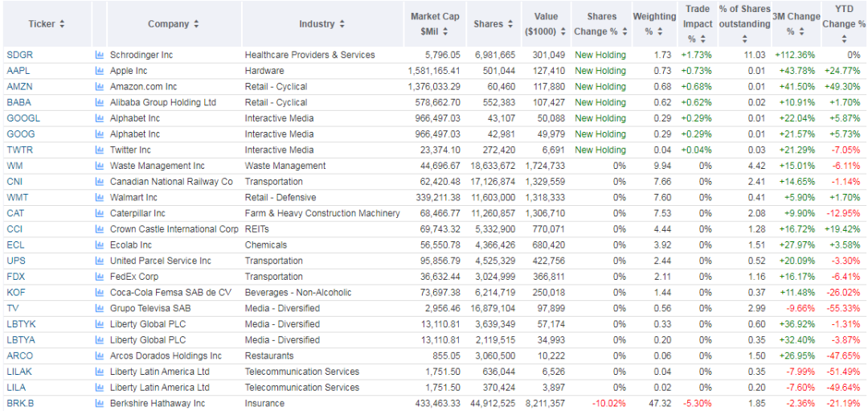Open chart icon for Apple Inc
The height and width of the screenshot is (411, 868).
(100, 71)
